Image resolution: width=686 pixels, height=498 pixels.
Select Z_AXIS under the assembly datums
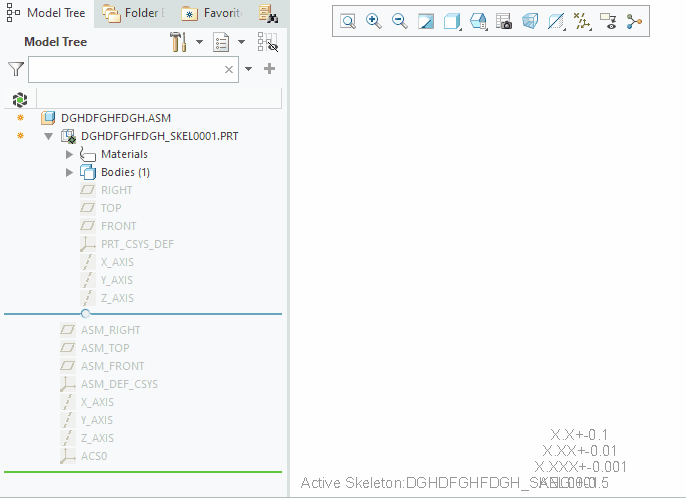tap(97, 438)
